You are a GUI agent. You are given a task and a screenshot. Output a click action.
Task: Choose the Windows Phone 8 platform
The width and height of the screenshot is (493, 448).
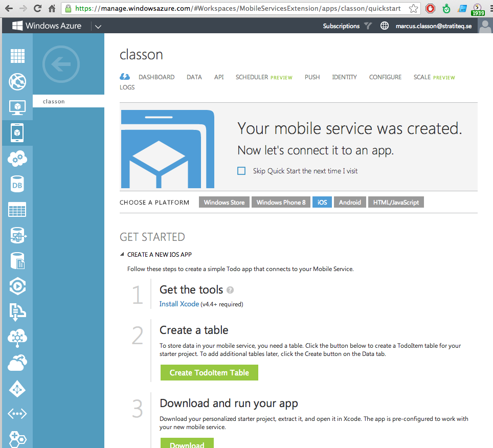point(281,203)
